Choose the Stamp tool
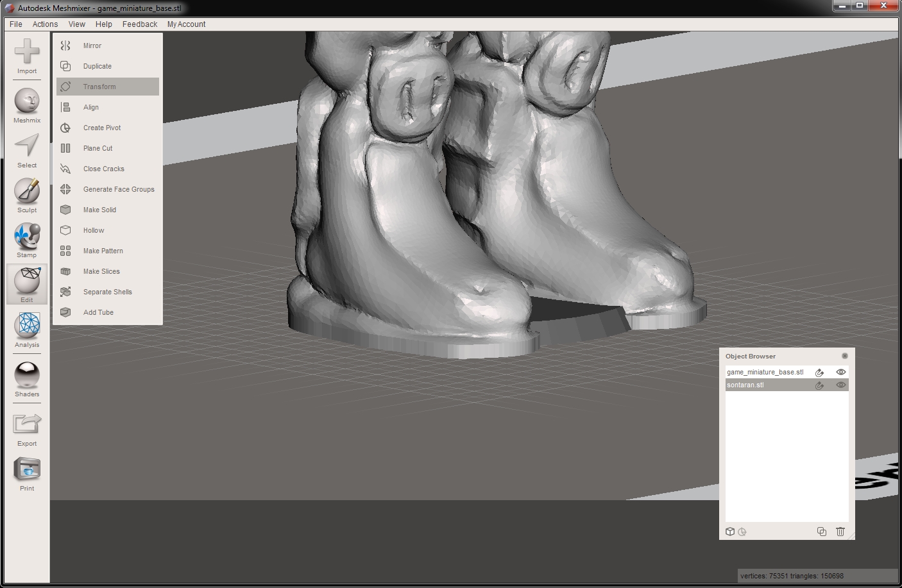The height and width of the screenshot is (588, 902). (27, 240)
